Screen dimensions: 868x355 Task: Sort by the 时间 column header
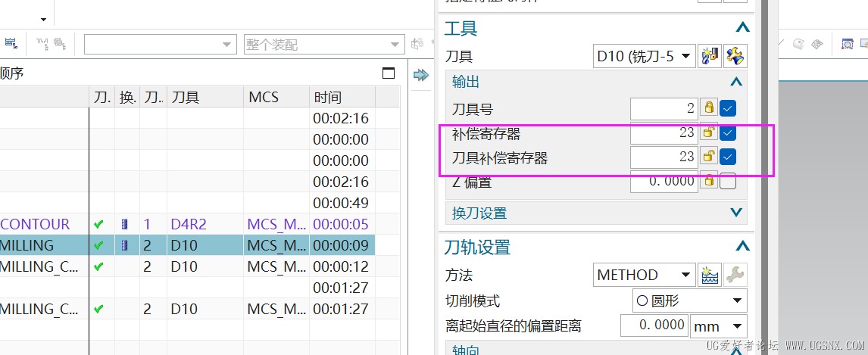pos(342,98)
